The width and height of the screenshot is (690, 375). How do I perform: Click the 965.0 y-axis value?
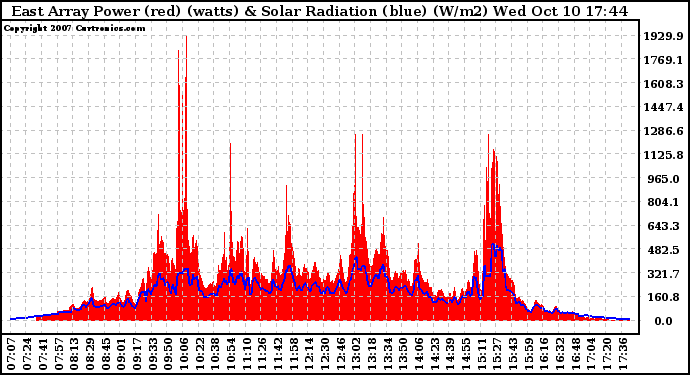coord(664,179)
